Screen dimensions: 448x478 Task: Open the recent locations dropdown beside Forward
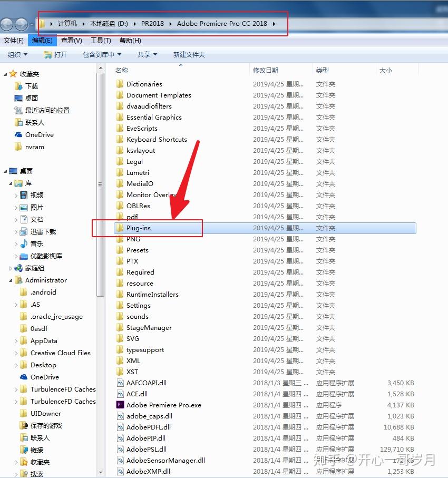tap(32, 24)
